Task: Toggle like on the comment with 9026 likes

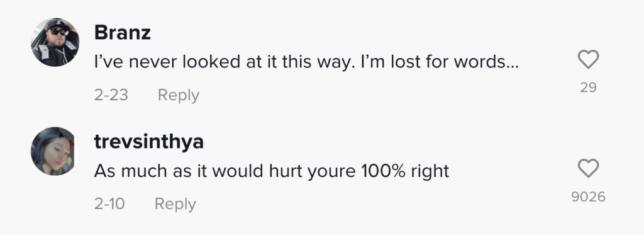Action: click(x=588, y=168)
